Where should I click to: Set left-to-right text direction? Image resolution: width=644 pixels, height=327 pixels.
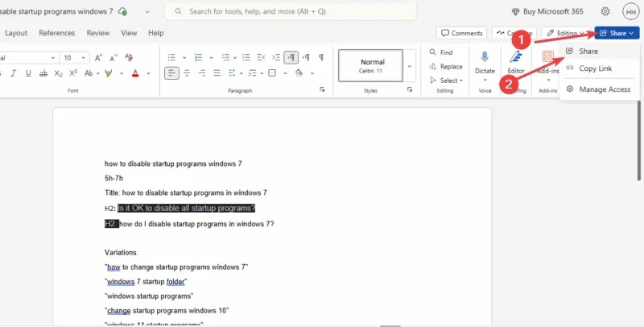tap(291, 57)
